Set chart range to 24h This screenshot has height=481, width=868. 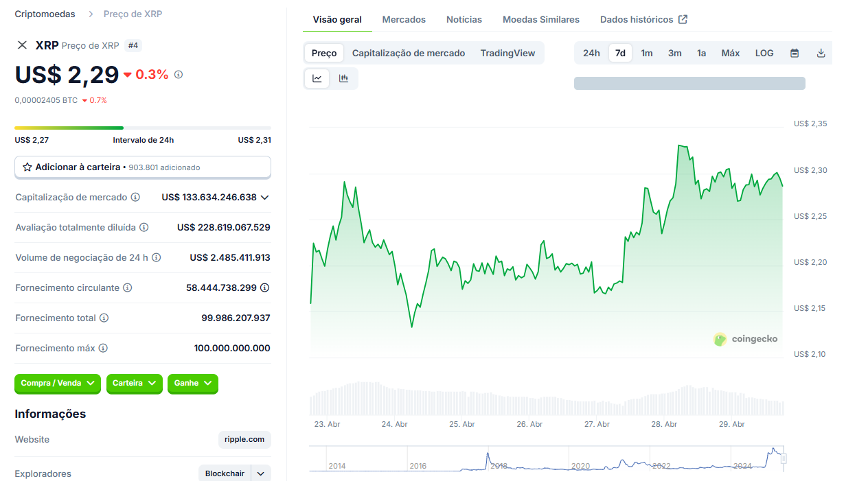(591, 53)
